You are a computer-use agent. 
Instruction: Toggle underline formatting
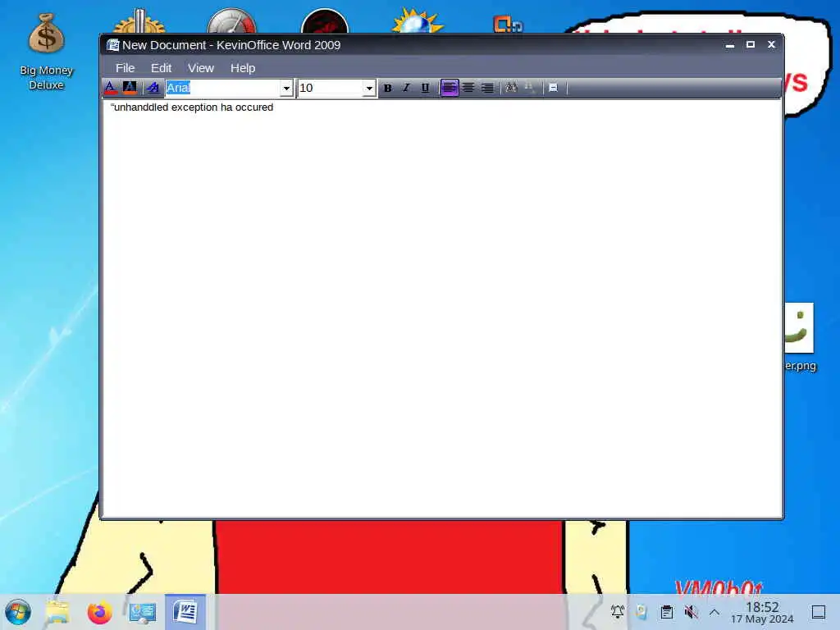(x=425, y=88)
